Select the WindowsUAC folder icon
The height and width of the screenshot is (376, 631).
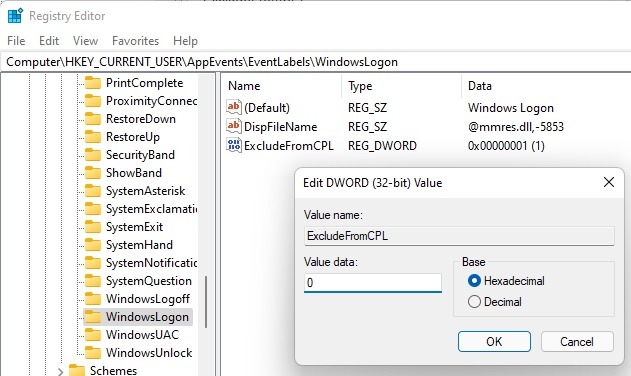coord(93,335)
